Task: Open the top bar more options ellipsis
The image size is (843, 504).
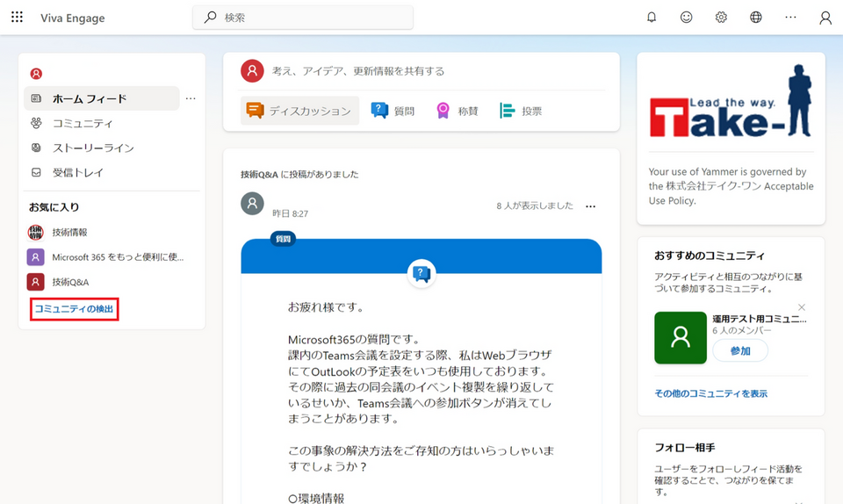Action: [x=790, y=18]
